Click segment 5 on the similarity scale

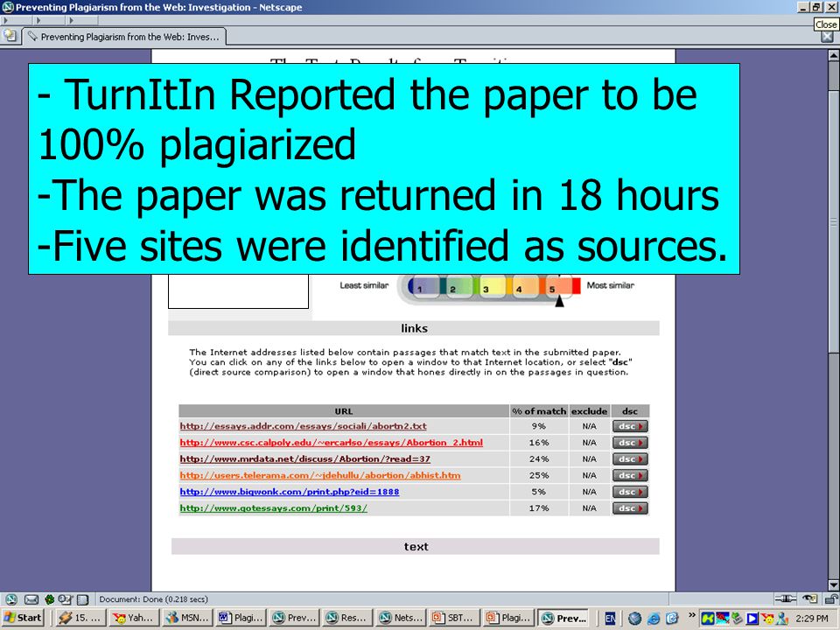tap(557, 286)
